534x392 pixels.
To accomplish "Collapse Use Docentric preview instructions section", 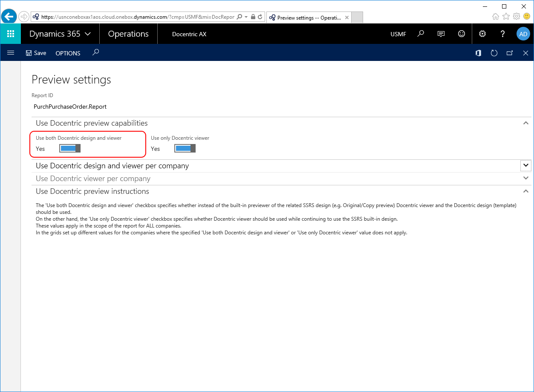I will (x=526, y=191).
